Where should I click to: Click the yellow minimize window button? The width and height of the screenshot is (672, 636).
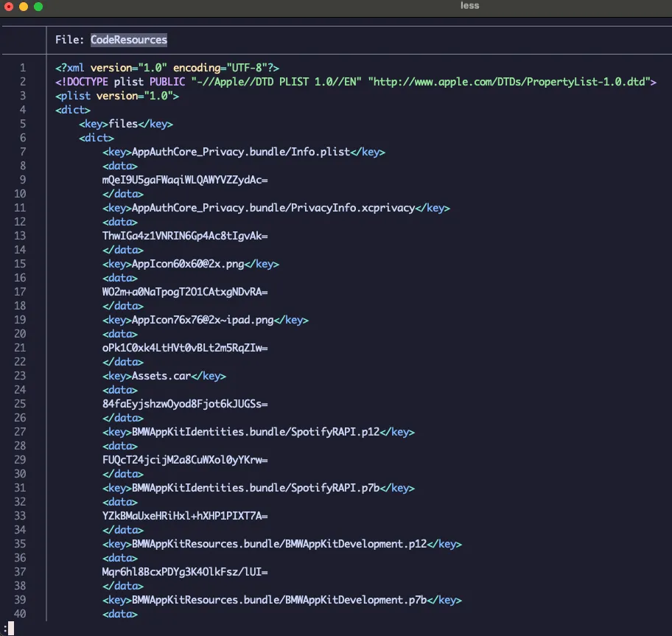coord(24,7)
